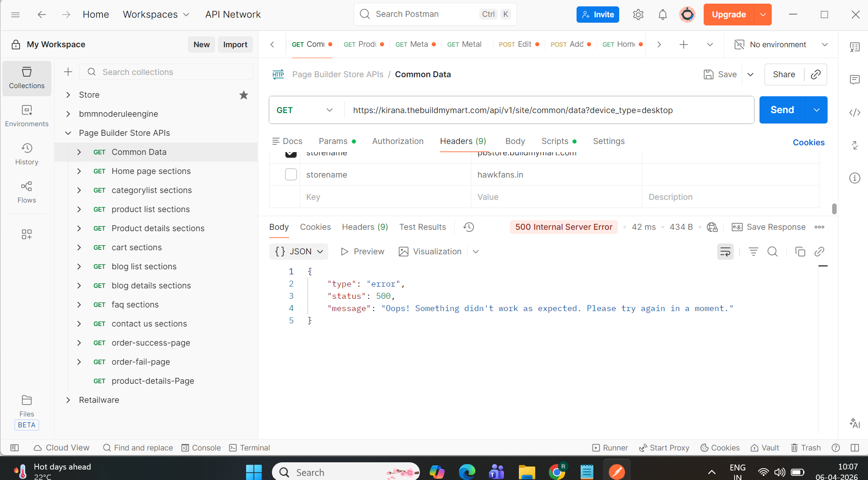
Task: Open the Flows sidebar panel
Action: [27, 193]
